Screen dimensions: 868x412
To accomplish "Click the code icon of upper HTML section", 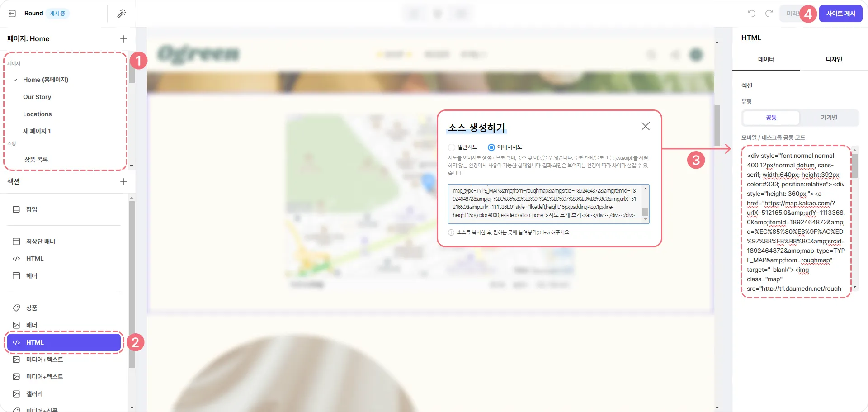I will (x=16, y=259).
